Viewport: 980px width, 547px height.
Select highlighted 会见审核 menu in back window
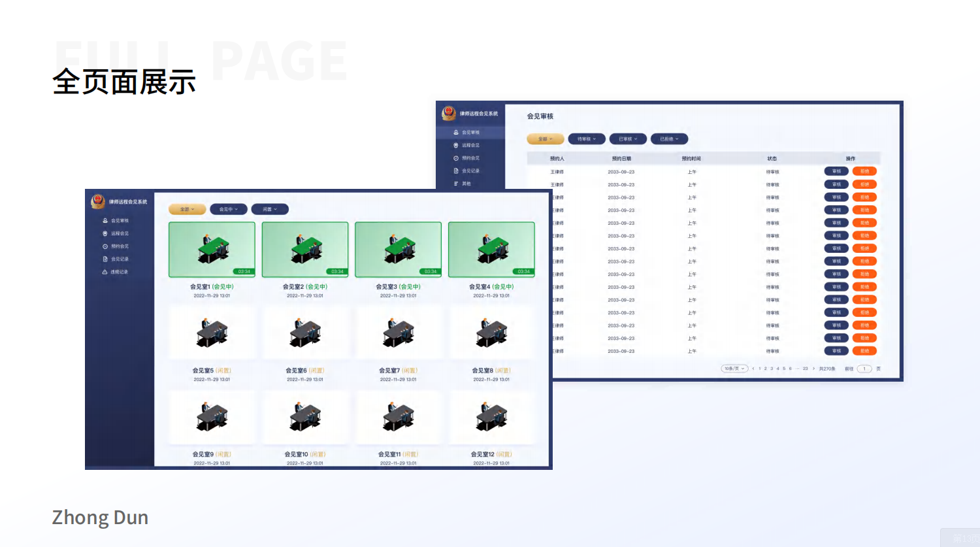(x=470, y=133)
